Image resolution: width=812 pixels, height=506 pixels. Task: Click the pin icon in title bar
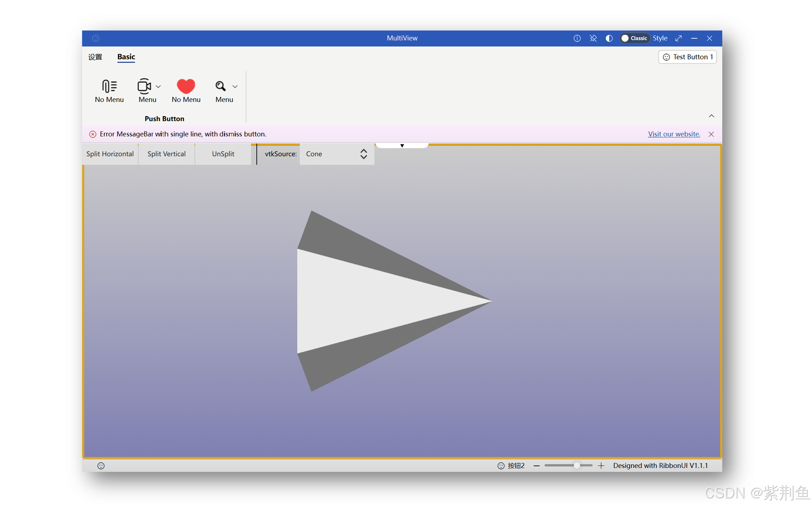[593, 38]
